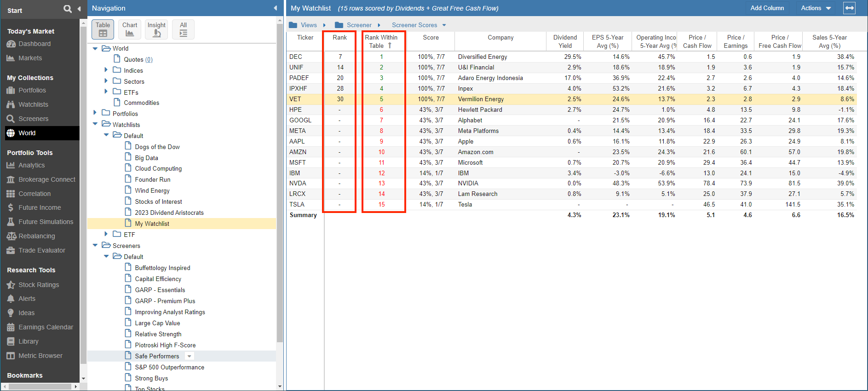
Task: Sort by the Dividend Yield column header
Action: pos(565,41)
